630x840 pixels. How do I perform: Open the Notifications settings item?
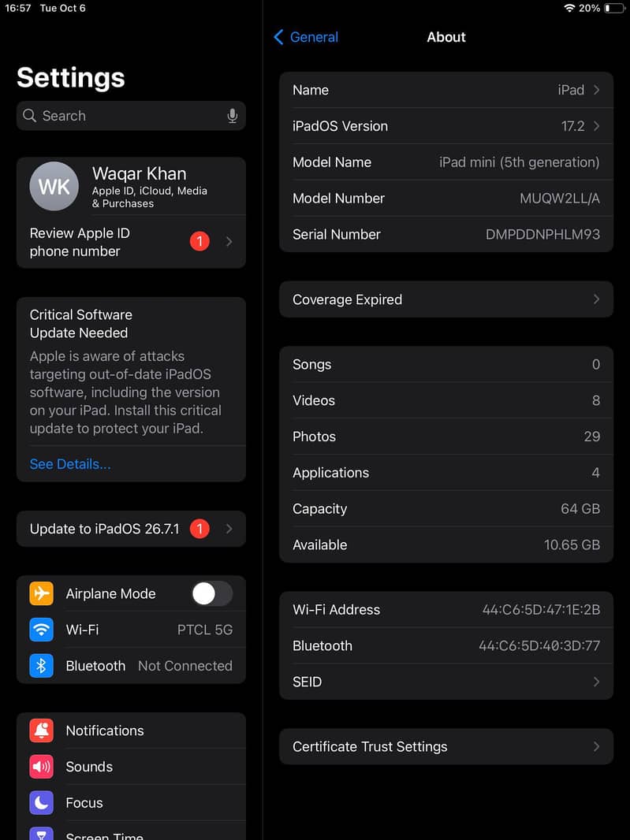pos(132,730)
